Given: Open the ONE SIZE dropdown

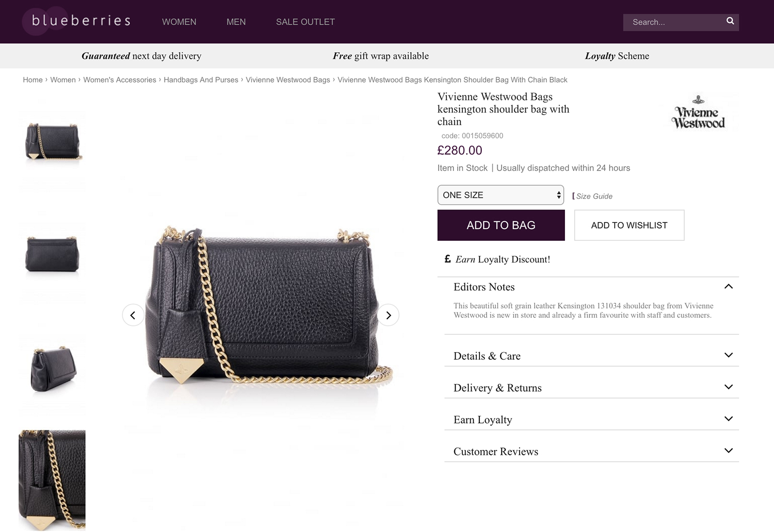Looking at the screenshot, I should 501,195.
